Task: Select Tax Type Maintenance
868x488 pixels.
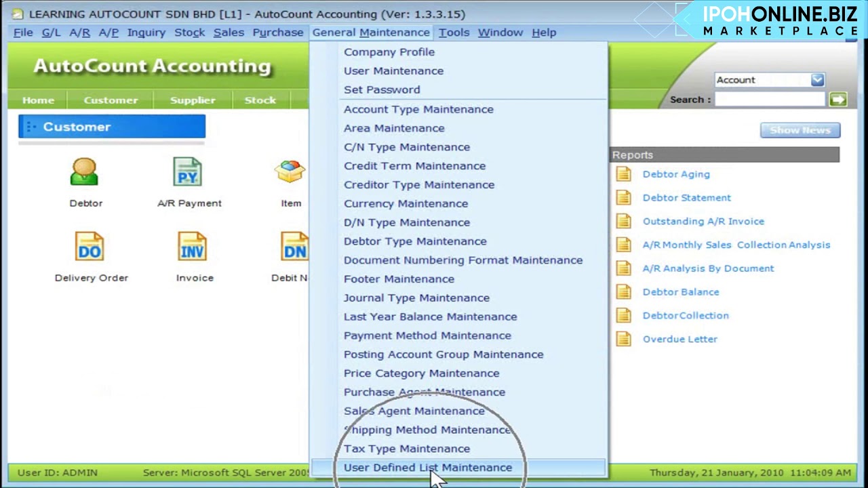Action: 458,449
